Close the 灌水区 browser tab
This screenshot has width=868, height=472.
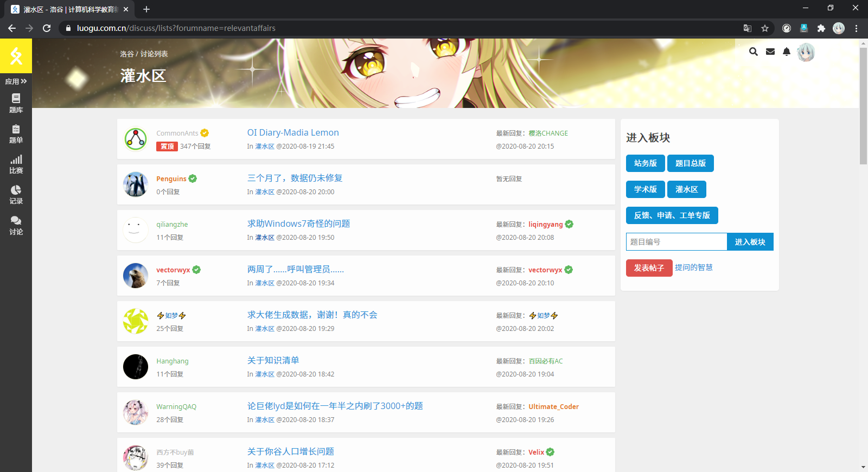[126, 9]
